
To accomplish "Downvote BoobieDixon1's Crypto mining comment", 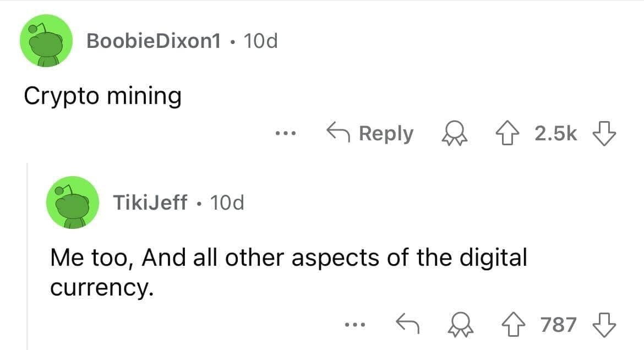I will pyautogui.click(x=604, y=134).
